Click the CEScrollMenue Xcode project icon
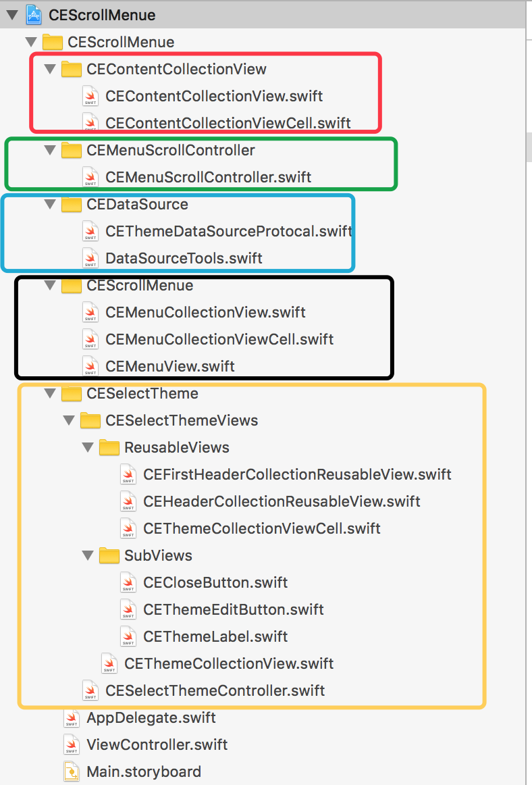This screenshot has width=532, height=785. tap(34, 14)
